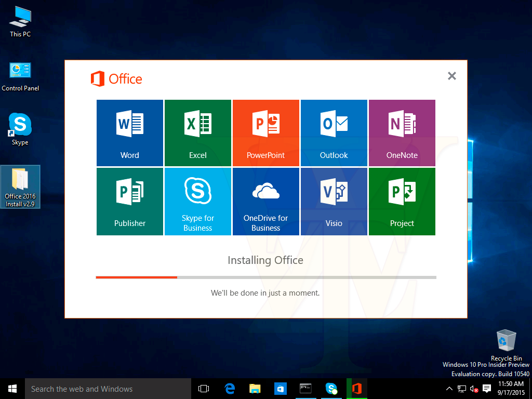The height and width of the screenshot is (399, 532).
Task: Select the Excel app tile
Action: pos(198,133)
